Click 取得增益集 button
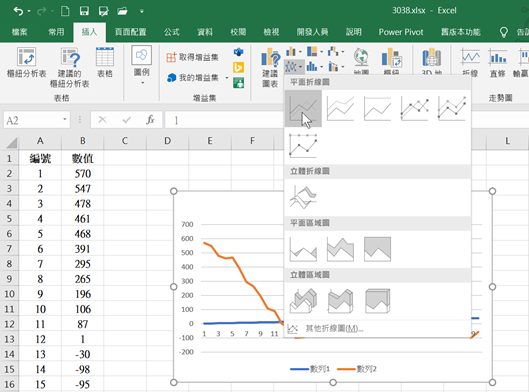The height and width of the screenshot is (392, 529). pos(192,57)
